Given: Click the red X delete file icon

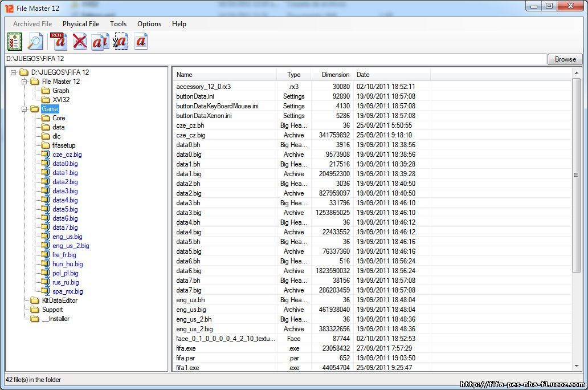Looking at the screenshot, I should pos(80,41).
